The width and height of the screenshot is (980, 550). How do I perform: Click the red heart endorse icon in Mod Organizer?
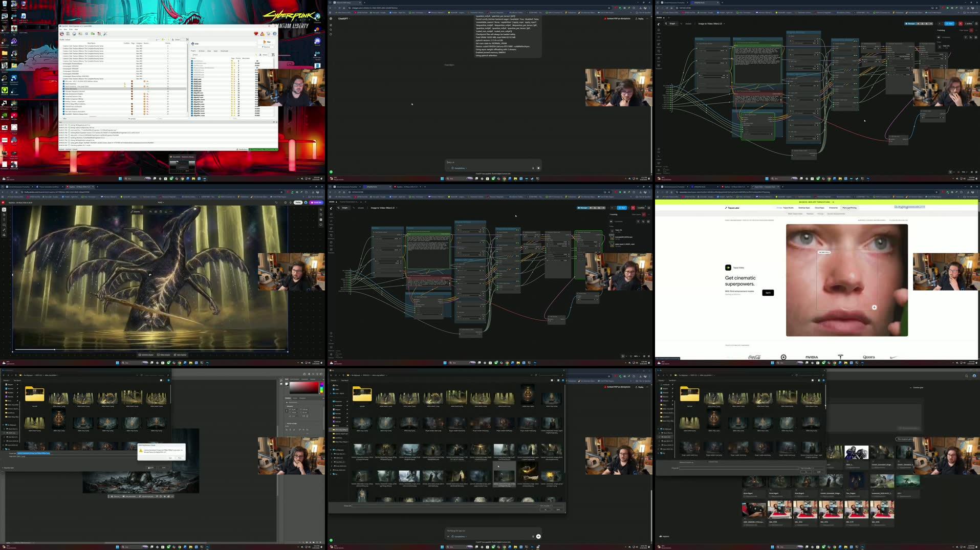(256, 34)
